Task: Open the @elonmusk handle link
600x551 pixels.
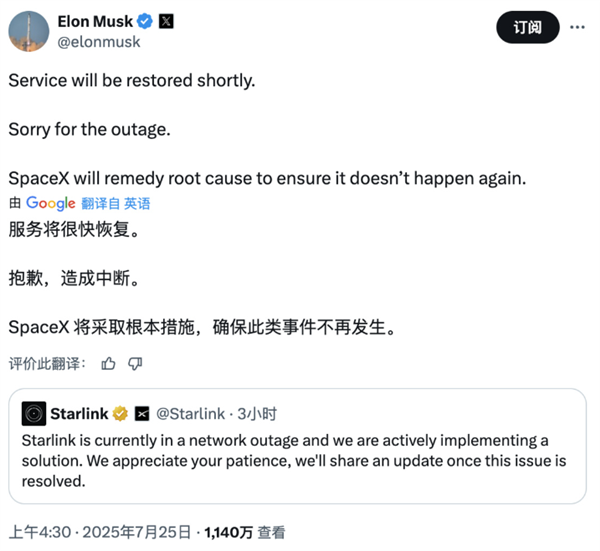Action: click(100, 42)
